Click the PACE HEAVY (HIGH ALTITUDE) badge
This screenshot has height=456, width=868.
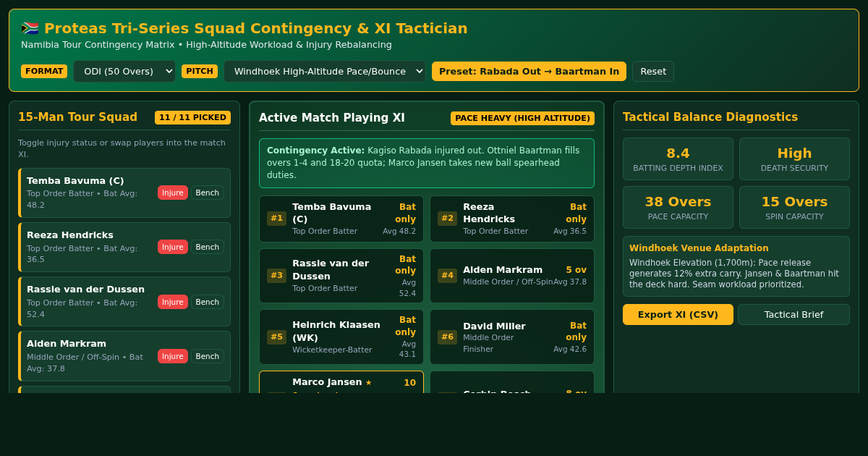pyautogui.click(x=522, y=118)
